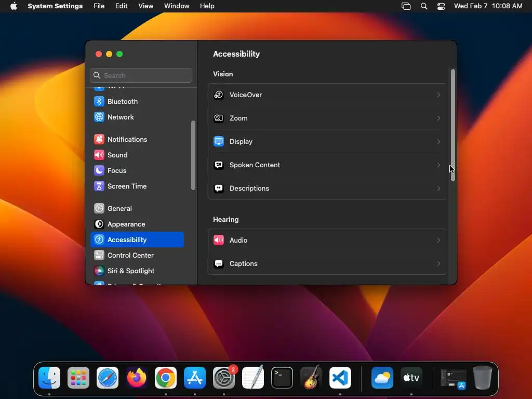Launch Visual Studio Code from Dock
This screenshot has height=399, width=532.
tap(340, 378)
